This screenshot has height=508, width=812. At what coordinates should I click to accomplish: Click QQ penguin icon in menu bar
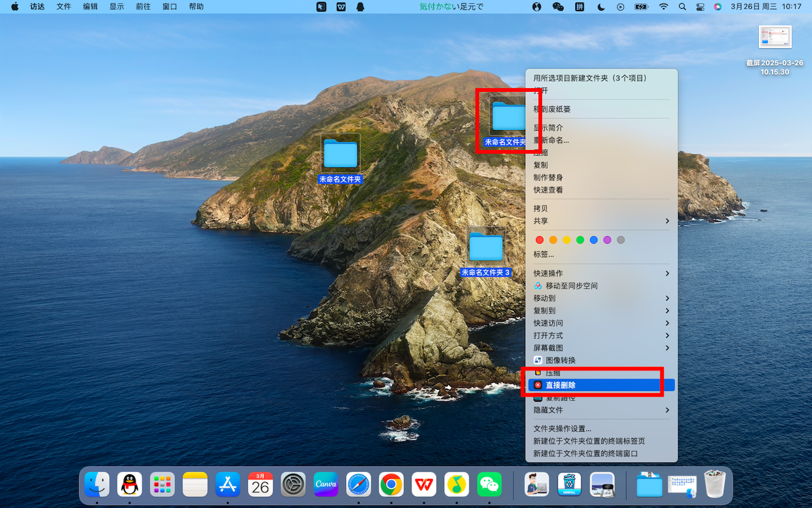(x=360, y=7)
